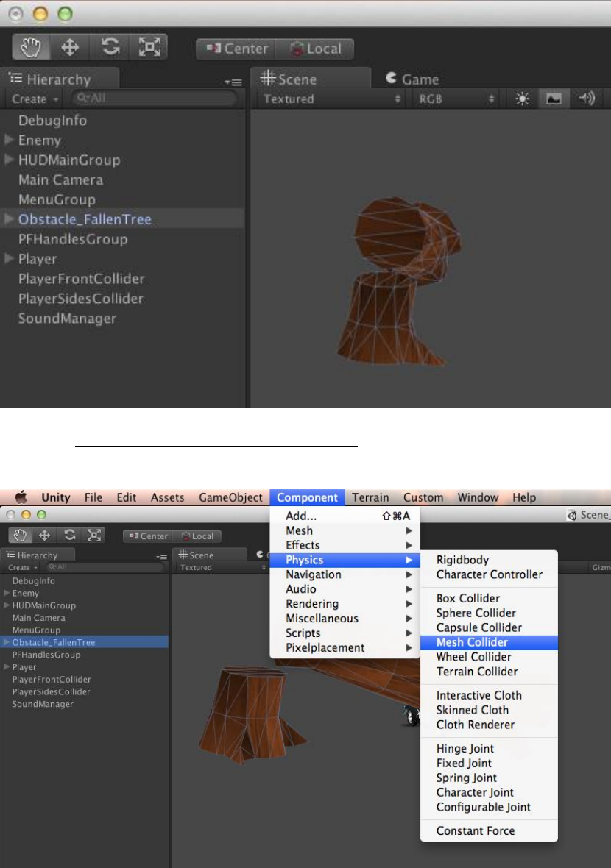Choose Constant Force menu entry

coord(489,831)
